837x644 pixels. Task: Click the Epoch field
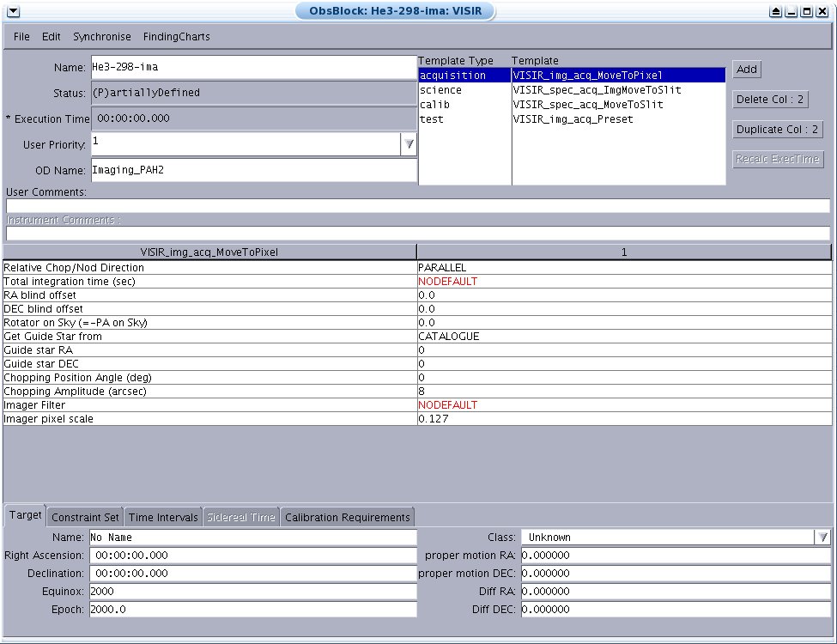(x=253, y=610)
